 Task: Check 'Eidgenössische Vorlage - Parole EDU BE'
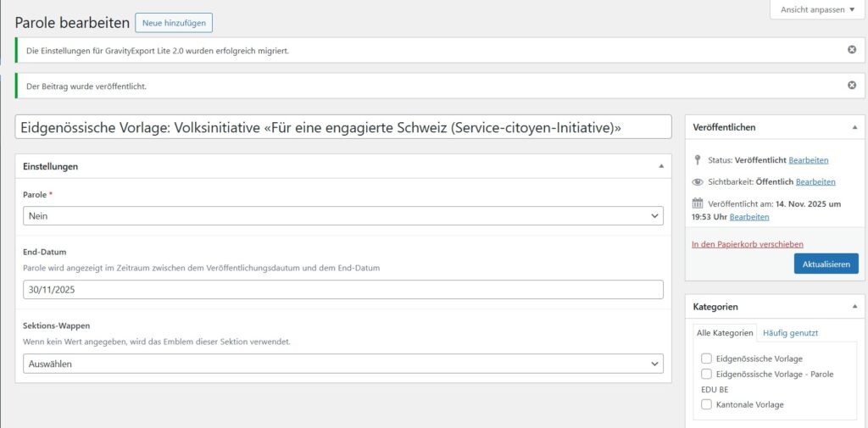pyautogui.click(x=706, y=374)
